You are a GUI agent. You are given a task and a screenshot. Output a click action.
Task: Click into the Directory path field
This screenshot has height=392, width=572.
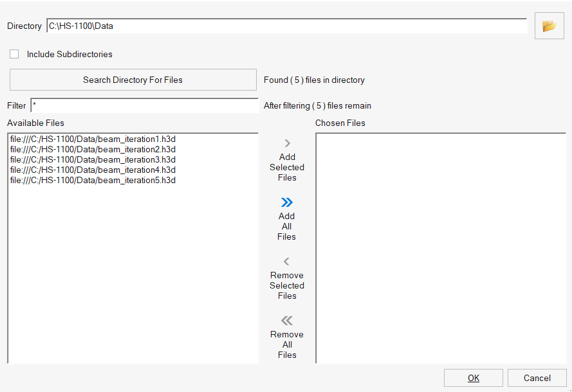[x=287, y=26]
